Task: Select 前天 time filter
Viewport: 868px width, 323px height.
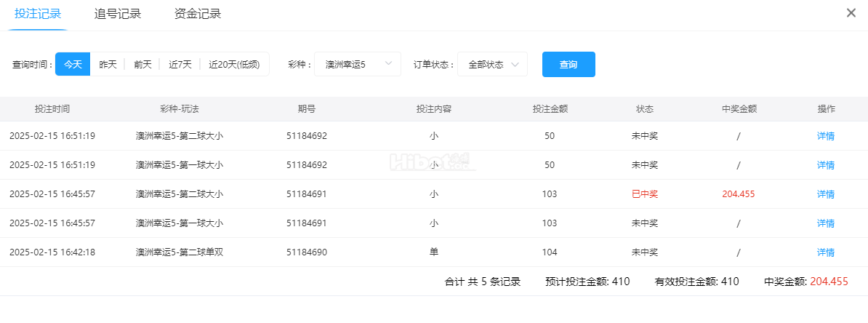Action: pos(142,64)
